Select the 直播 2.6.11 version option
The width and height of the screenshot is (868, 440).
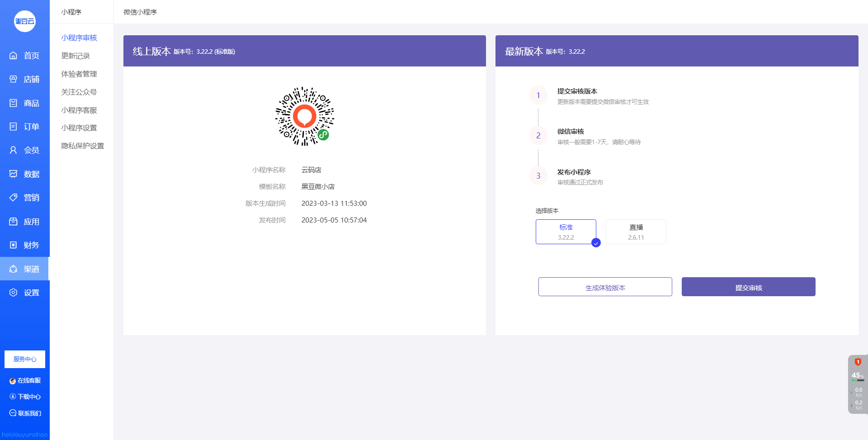(636, 232)
